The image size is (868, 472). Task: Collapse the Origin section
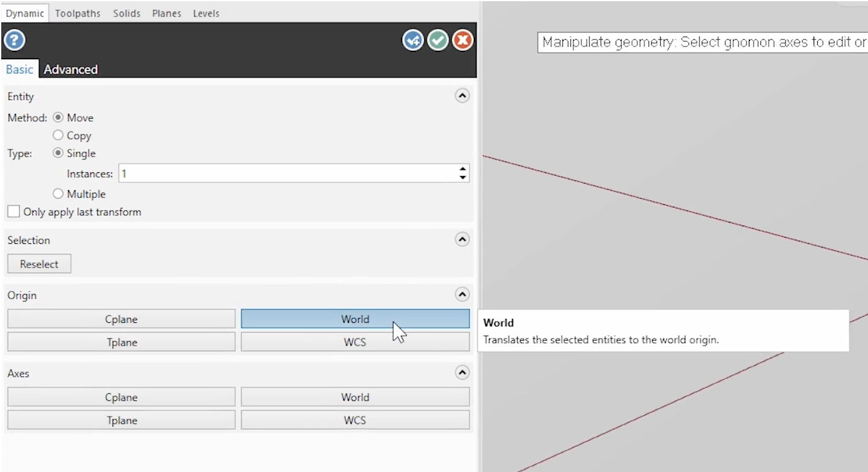(463, 295)
